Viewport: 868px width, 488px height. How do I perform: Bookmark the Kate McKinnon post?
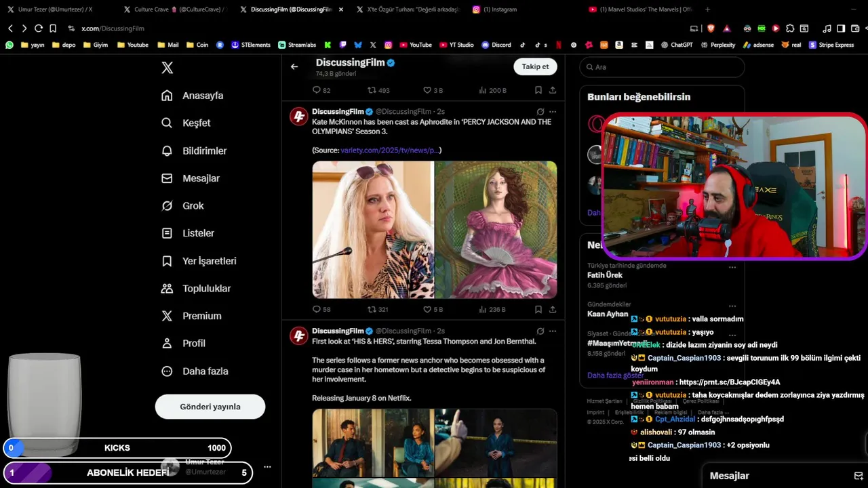point(538,309)
